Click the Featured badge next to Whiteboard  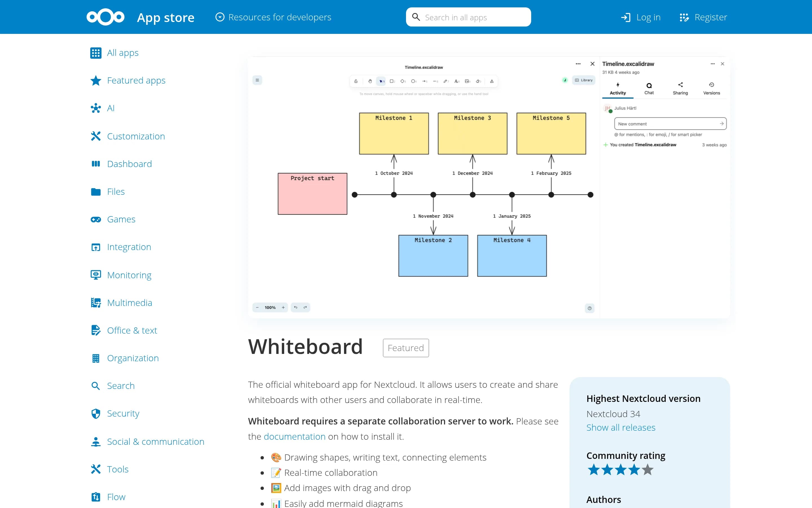pos(406,348)
